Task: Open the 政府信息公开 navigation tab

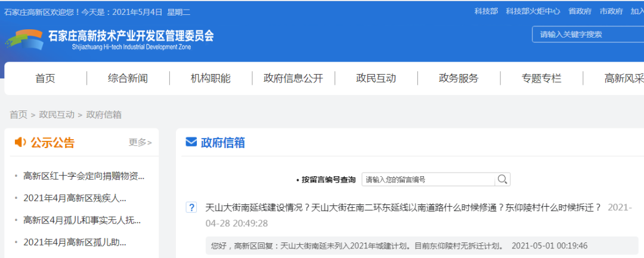Action: tap(293, 78)
